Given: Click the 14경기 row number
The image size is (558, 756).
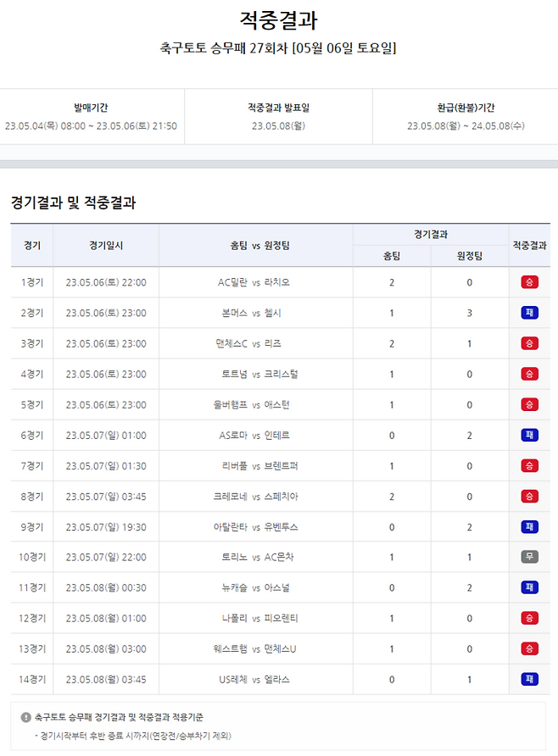Looking at the screenshot, I should coord(32,680).
